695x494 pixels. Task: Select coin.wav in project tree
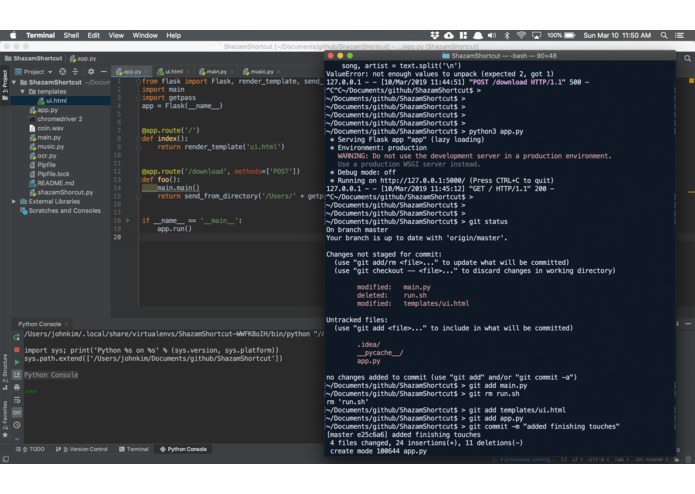click(x=47, y=128)
